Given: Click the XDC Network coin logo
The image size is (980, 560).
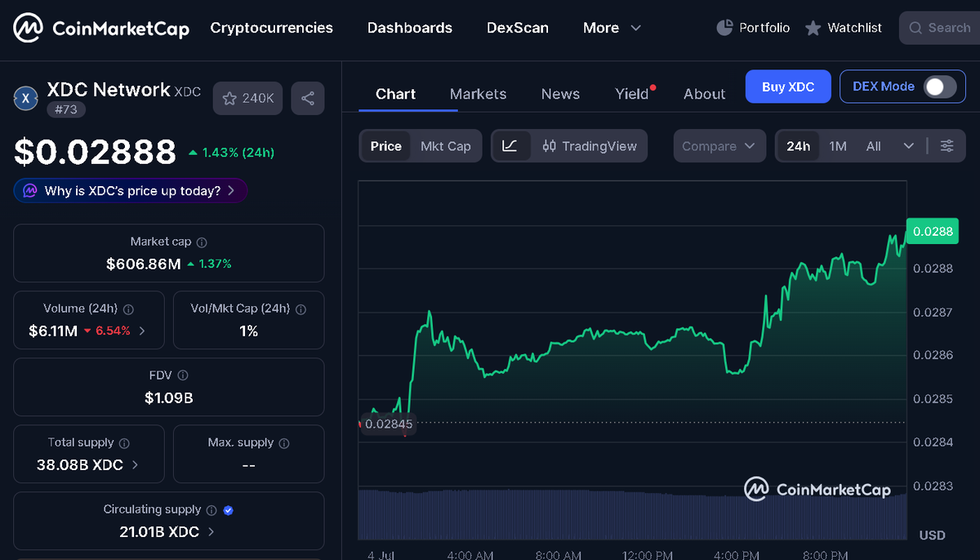Looking at the screenshot, I should 26,98.
